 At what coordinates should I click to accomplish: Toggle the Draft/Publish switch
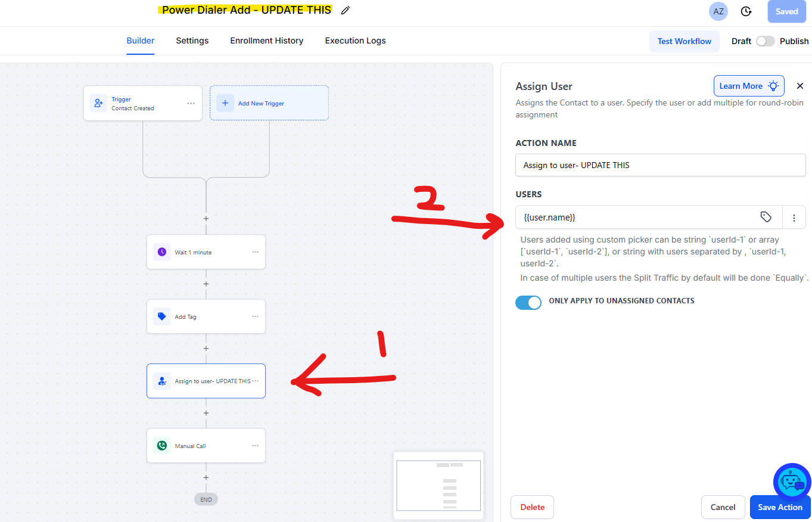(x=765, y=41)
